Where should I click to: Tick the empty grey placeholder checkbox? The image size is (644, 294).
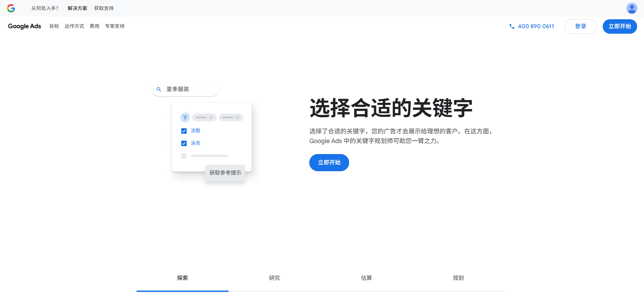pyautogui.click(x=184, y=156)
